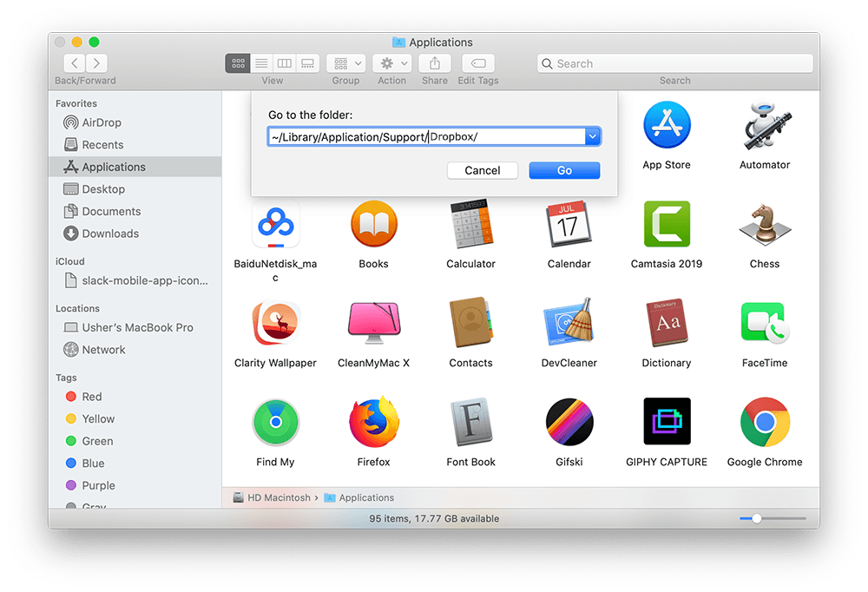Select the Find My app icon
This screenshot has width=868, height=592.
tap(276, 422)
